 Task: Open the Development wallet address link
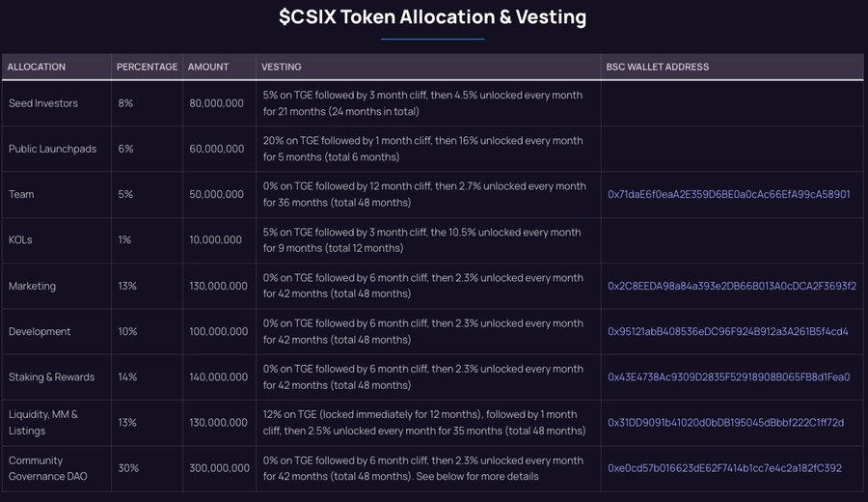pos(728,331)
